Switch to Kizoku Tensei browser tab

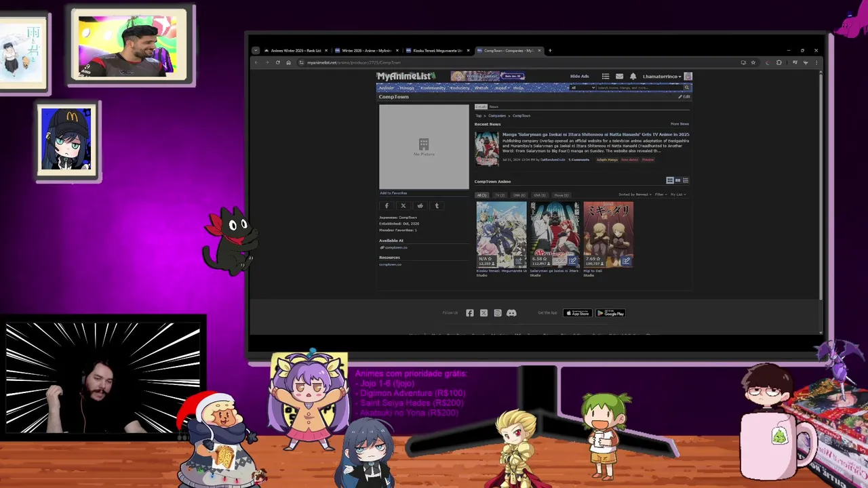pyautogui.click(x=437, y=51)
